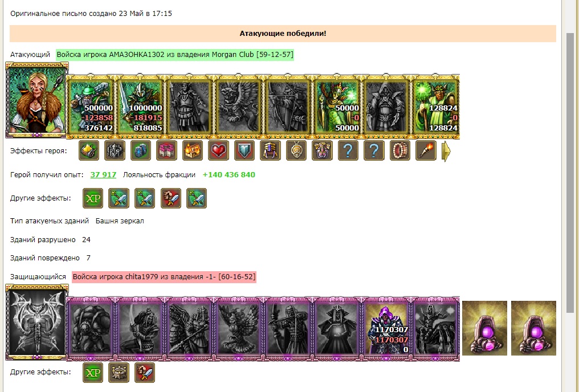This screenshot has height=392, width=579.
Task: Expand hero effects with yellow arrow
Action: click(x=446, y=151)
